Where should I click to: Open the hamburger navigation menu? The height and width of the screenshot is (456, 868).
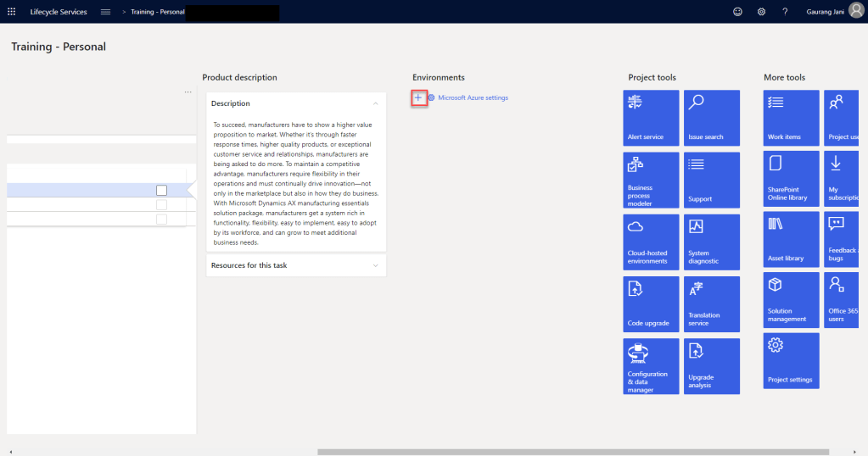pyautogui.click(x=105, y=12)
